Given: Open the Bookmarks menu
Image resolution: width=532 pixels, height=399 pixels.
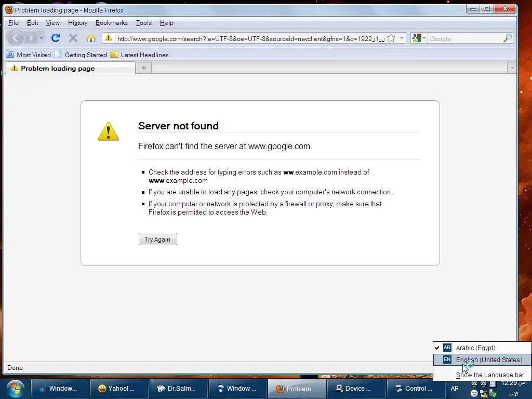Looking at the screenshot, I should [x=111, y=23].
